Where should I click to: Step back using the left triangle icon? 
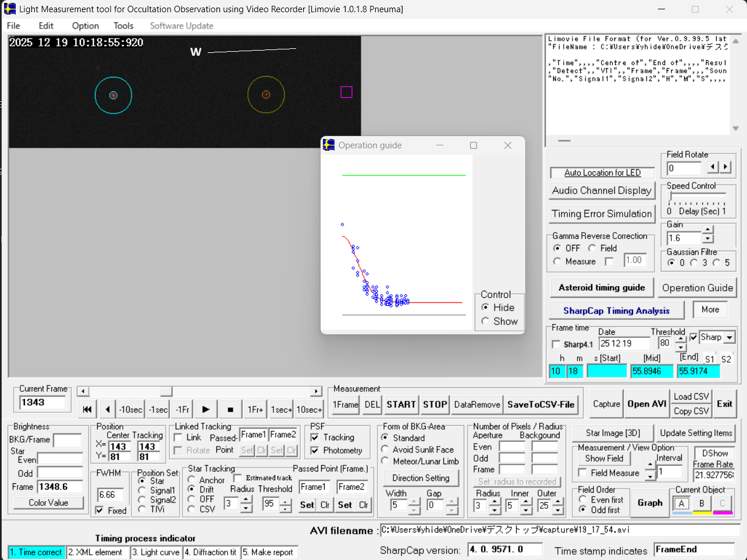[108, 409]
